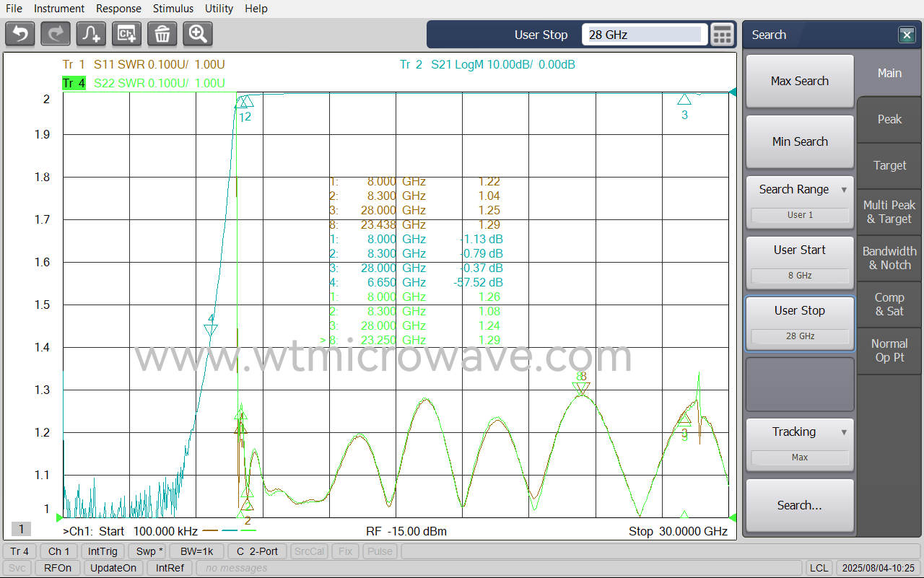924x578 pixels.
Task: Open the Stimulus menu
Action: click(173, 8)
